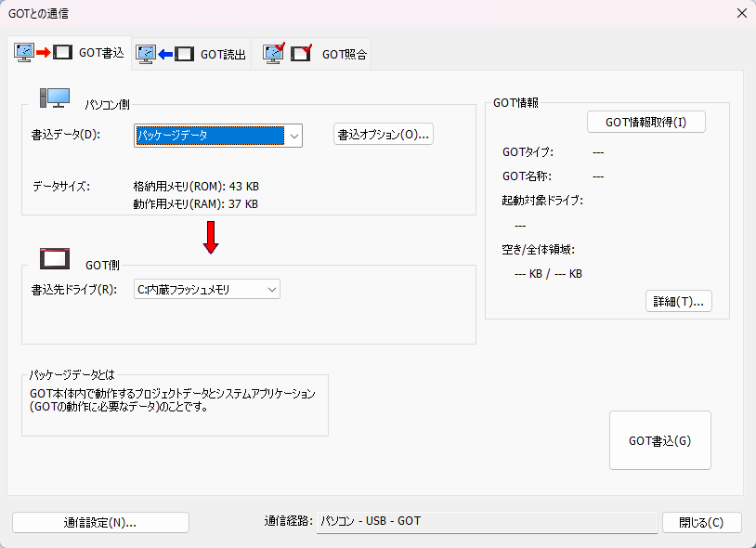Close the GOTとの通信 window with X

pos(741,13)
